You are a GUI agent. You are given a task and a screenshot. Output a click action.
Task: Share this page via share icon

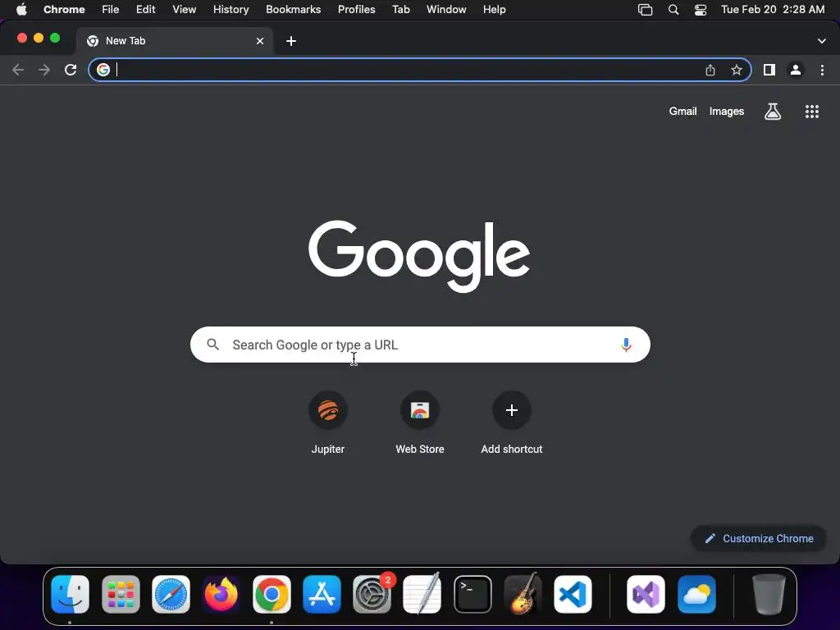coord(710,70)
